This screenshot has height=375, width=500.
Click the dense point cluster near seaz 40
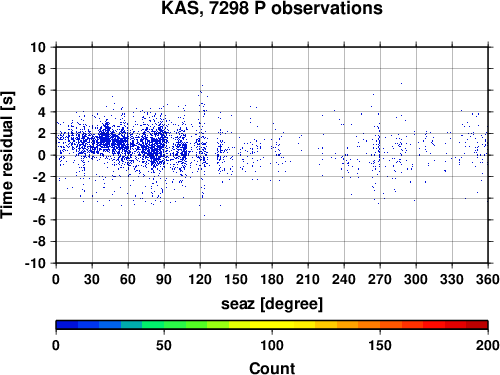106,137
